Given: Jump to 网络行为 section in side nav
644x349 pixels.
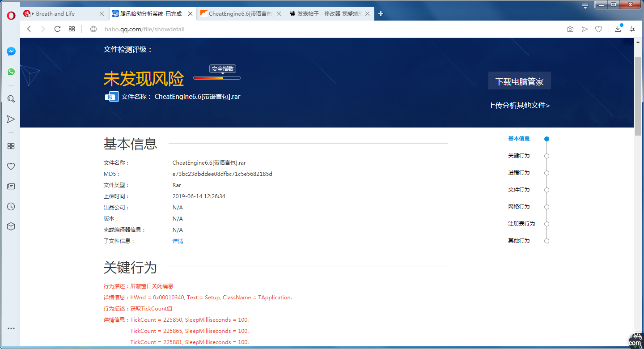Looking at the screenshot, I should point(519,207).
